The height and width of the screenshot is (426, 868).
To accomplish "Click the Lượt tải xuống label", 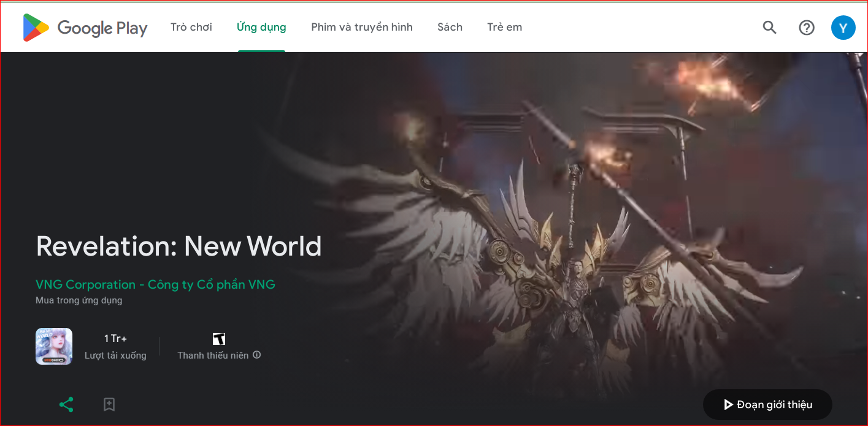I will pyautogui.click(x=115, y=356).
